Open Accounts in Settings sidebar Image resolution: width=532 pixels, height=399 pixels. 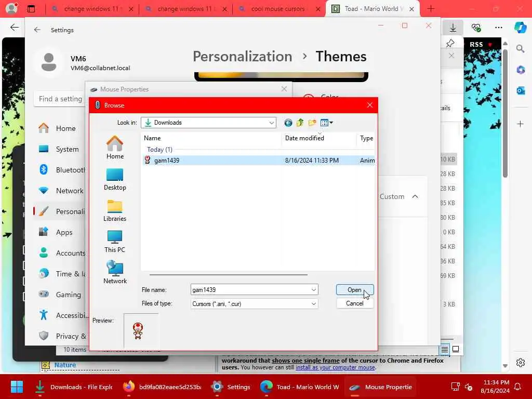click(x=60, y=253)
